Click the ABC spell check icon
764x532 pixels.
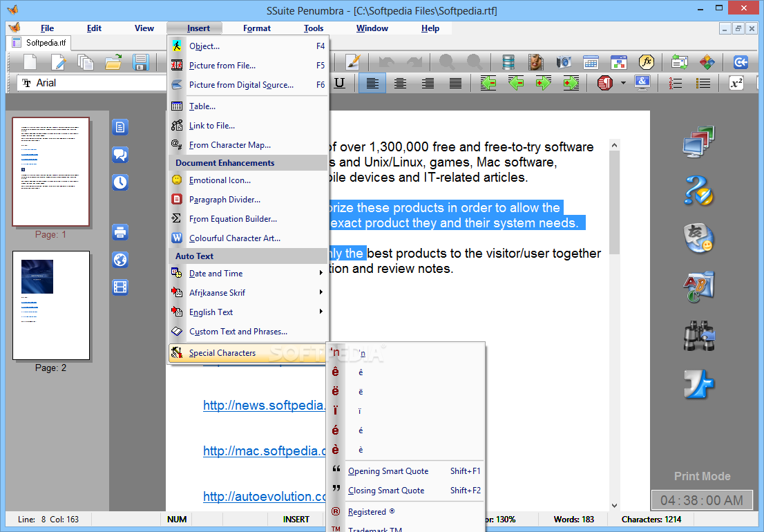click(698, 287)
